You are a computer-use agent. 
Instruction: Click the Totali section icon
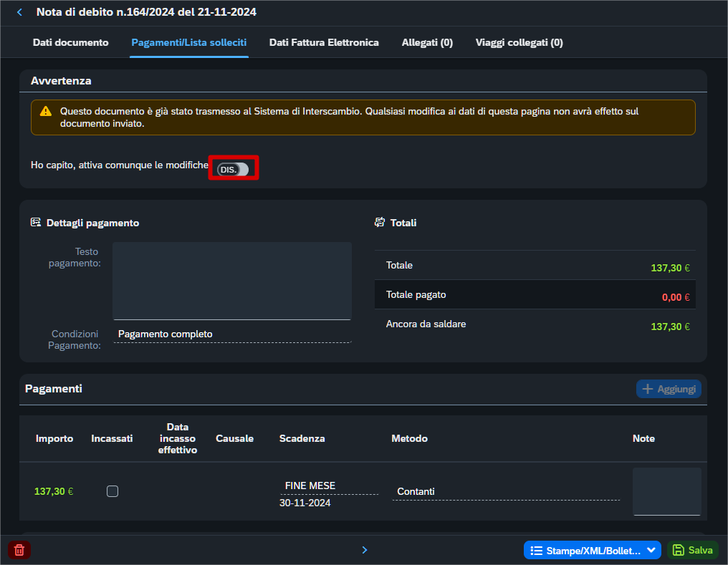coord(380,223)
